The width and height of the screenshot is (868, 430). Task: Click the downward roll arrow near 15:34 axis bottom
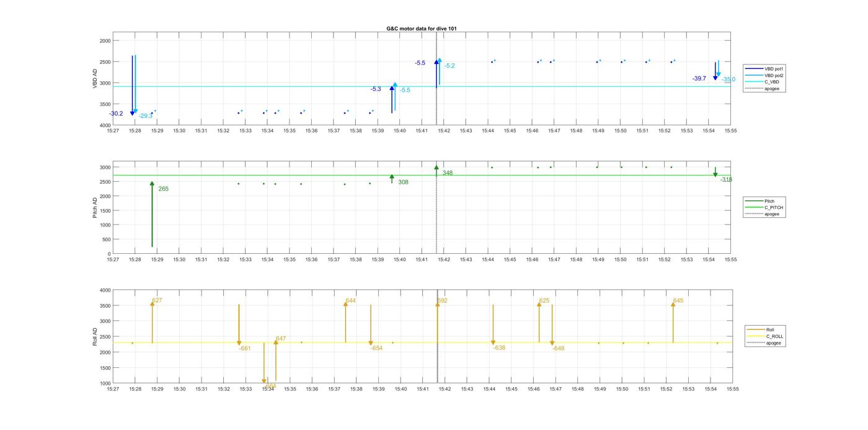(264, 363)
